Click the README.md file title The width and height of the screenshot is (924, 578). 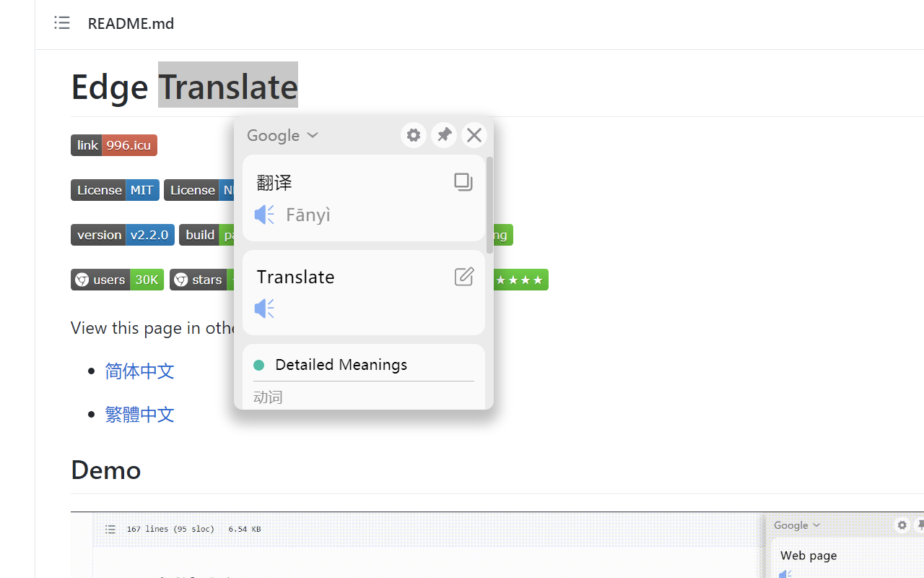tap(131, 24)
